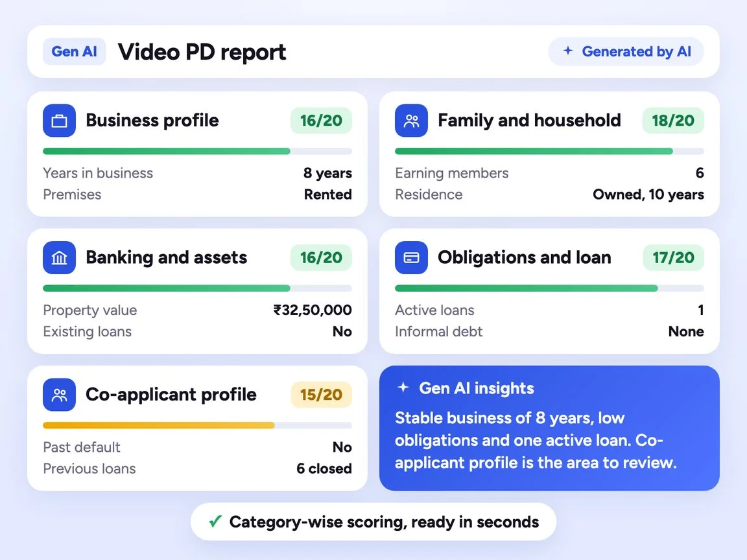747x560 pixels.
Task: Click the Years in business label
Action: click(98, 173)
